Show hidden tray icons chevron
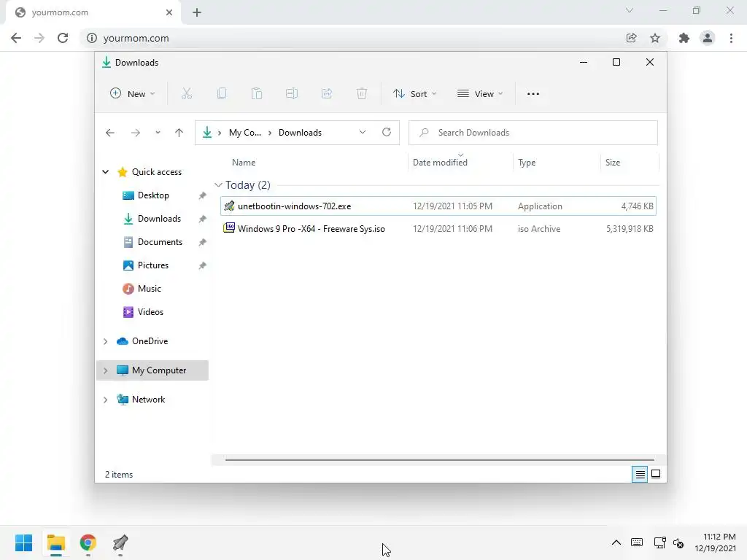Viewport: 747px width, 560px height. (616, 542)
